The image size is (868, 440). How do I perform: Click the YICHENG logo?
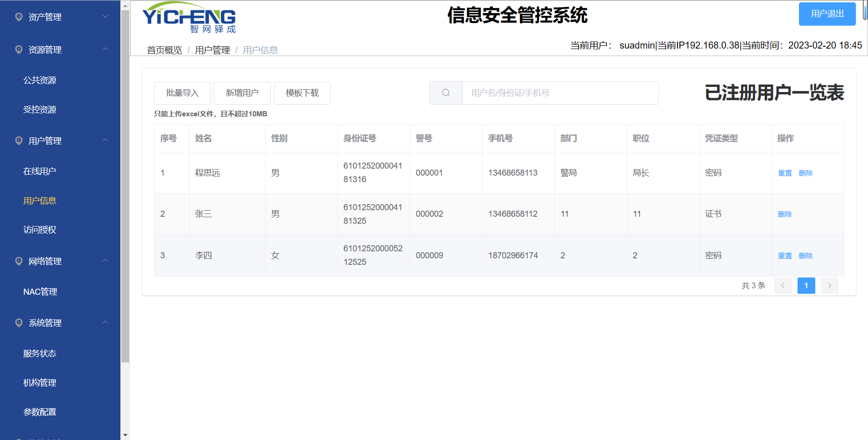pos(189,18)
